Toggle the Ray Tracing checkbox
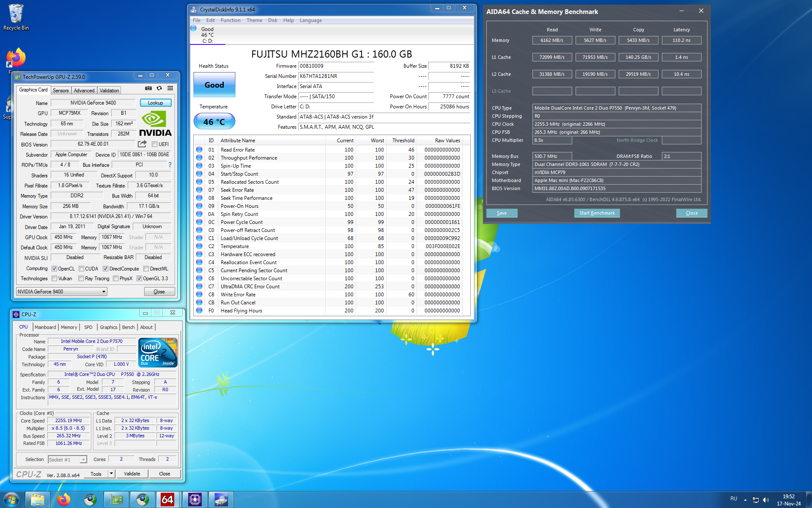 coord(81,279)
